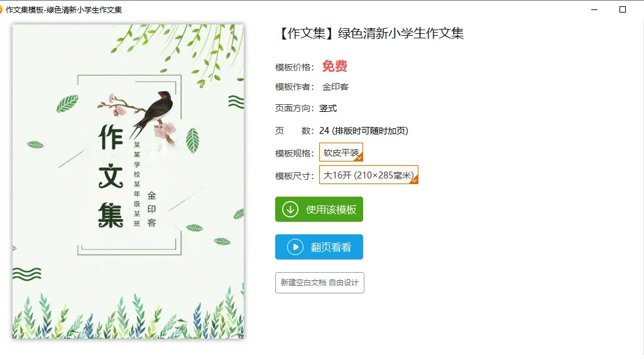Click the template title 绿色清新小学生作文集
644x355 pixels.
(400, 33)
